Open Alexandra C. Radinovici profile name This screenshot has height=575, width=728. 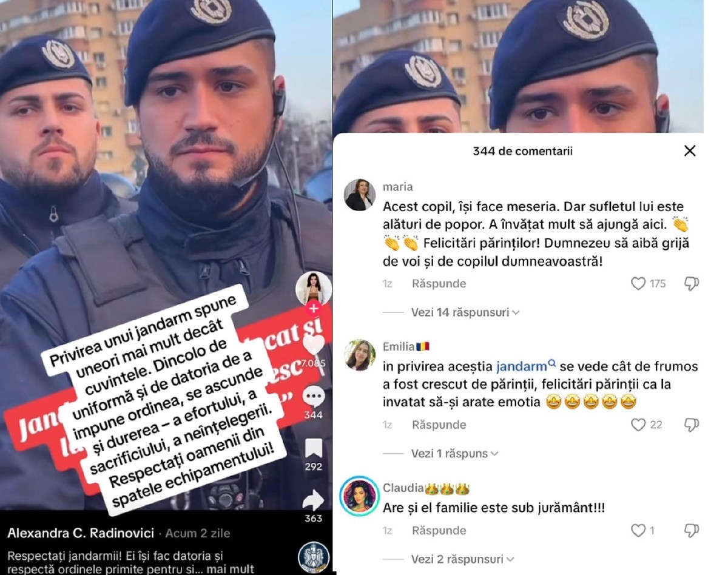pos(81,533)
